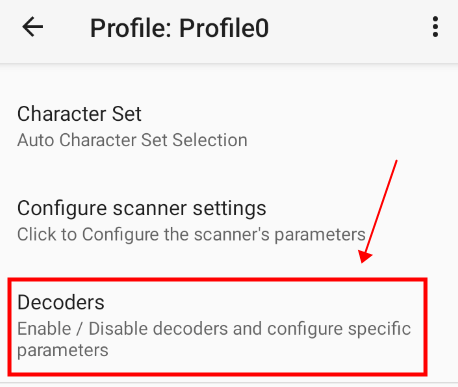The height and width of the screenshot is (387, 458).
Task: Choose the Character Set heading
Action: (x=79, y=114)
